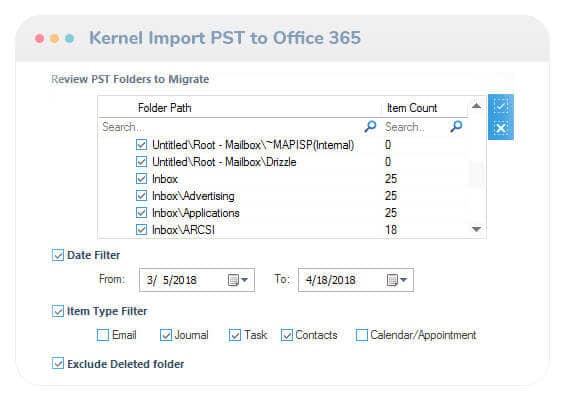Toggle the Date Filter checkbox
Image resolution: width=565 pixels, height=401 pixels.
point(58,255)
